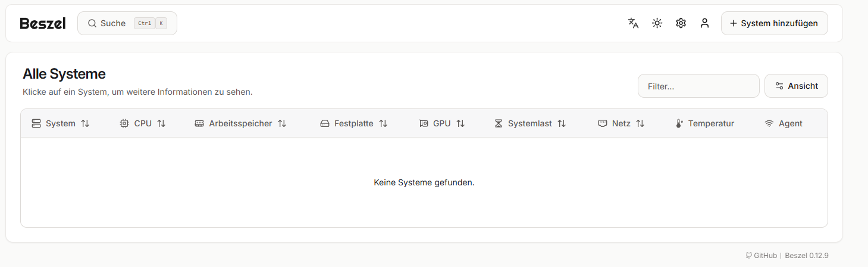This screenshot has width=868, height=267.
Task: Sort table by the Netz column
Action: click(x=621, y=123)
